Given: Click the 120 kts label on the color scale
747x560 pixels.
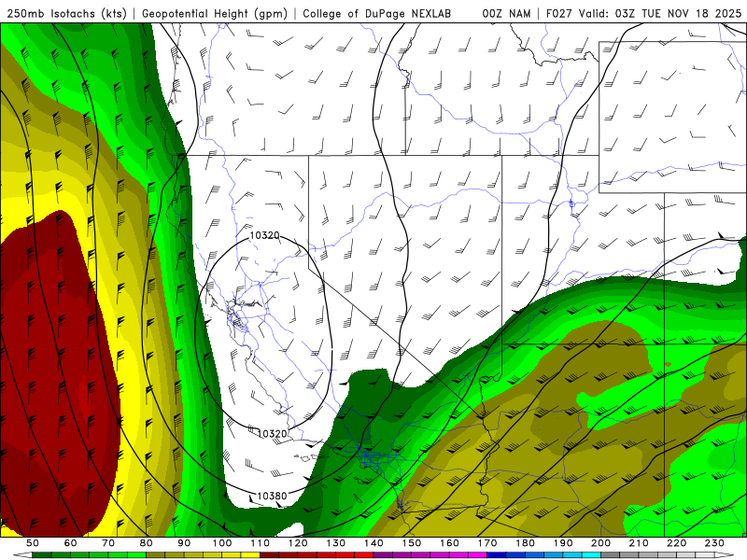Looking at the screenshot, I should tap(298, 543).
